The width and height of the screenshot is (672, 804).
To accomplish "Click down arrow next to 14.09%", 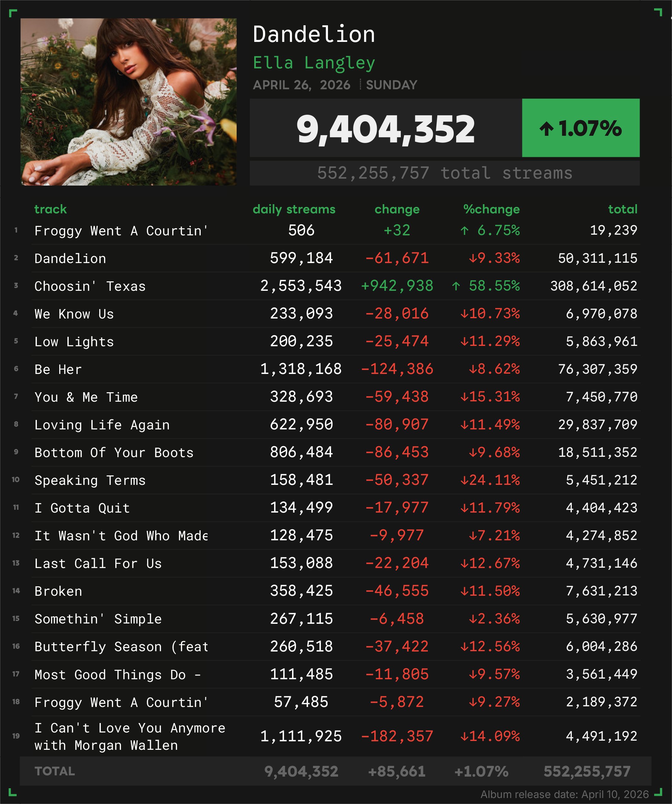I will coord(464,736).
